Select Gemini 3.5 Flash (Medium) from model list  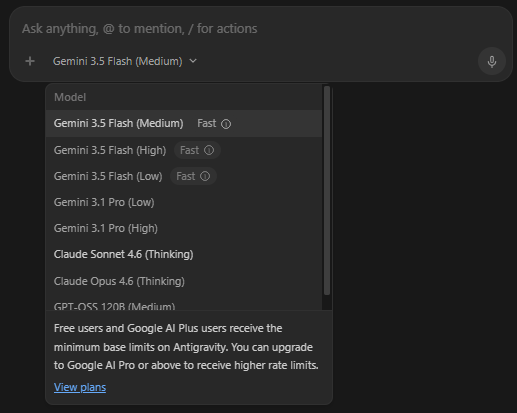pos(184,124)
